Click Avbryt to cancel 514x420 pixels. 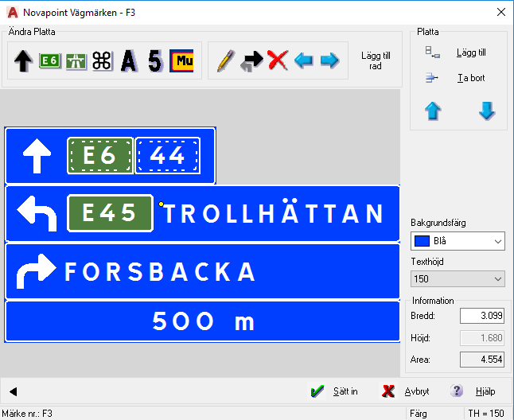(x=417, y=391)
